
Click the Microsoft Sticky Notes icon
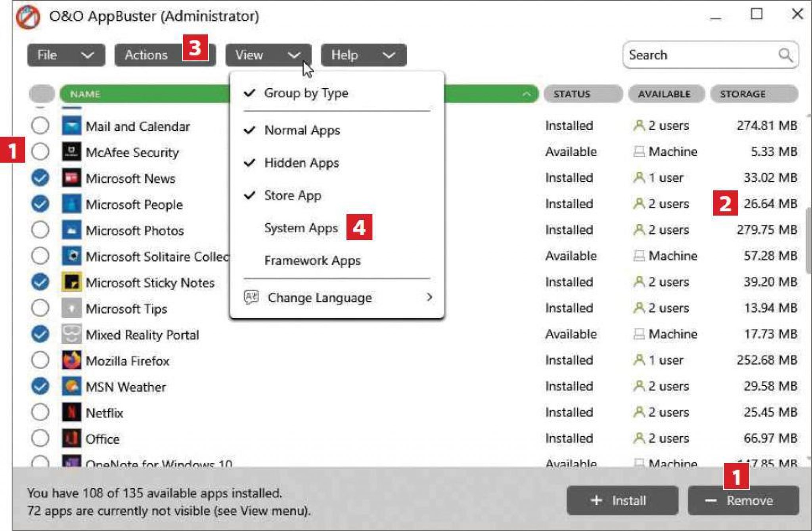coord(72,282)
